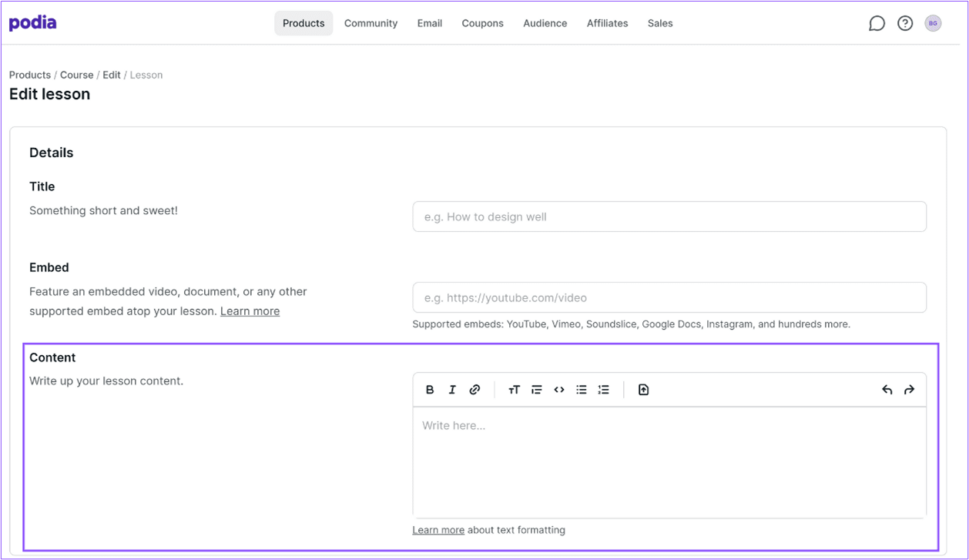Click Course in the breadcrumb
Screen dimensions: 969x560
[x=76, y=75]
